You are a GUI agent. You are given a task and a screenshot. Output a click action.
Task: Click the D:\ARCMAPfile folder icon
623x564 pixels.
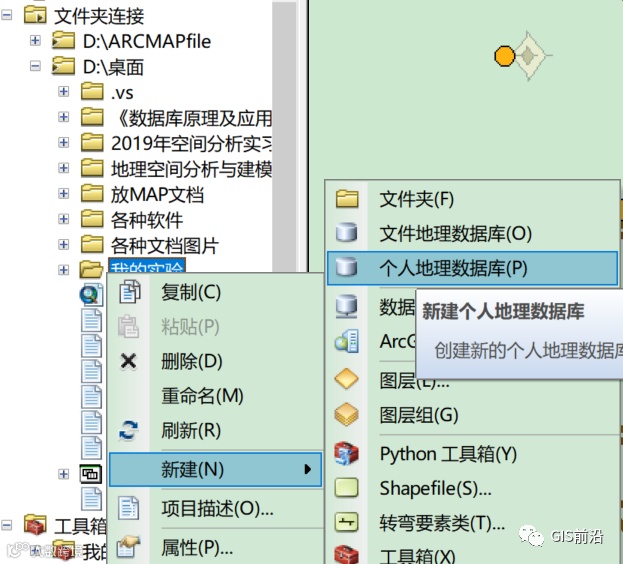tap(64, 40)
